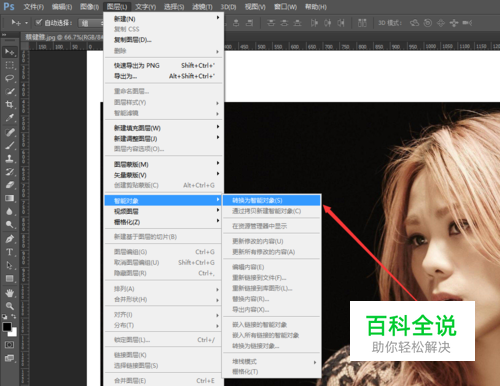Click the Ps application logo
Viewport: 500px width, 386px height.
coord(9,6)
